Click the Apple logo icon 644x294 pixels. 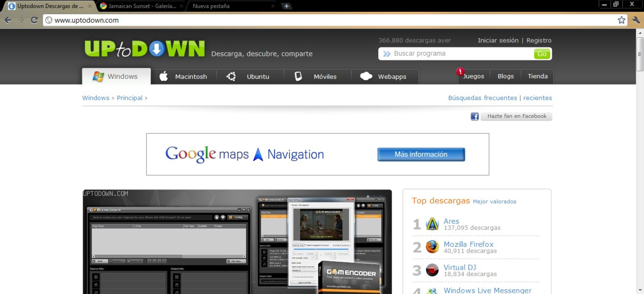coord(163,76)
